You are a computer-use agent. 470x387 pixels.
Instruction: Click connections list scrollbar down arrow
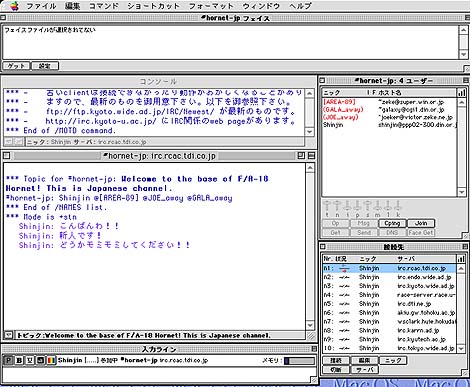click(x=461, y=349)
